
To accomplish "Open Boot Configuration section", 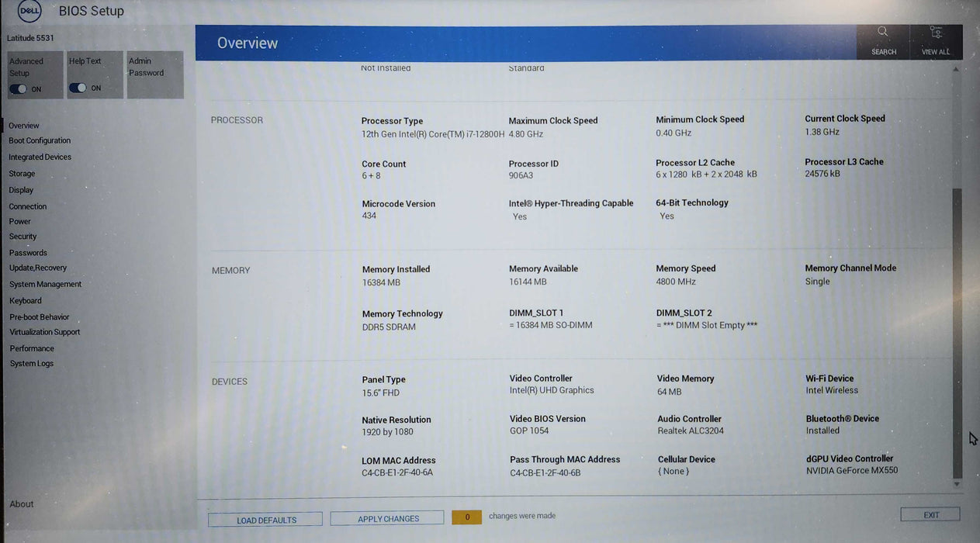I will [x=40, y=140].
